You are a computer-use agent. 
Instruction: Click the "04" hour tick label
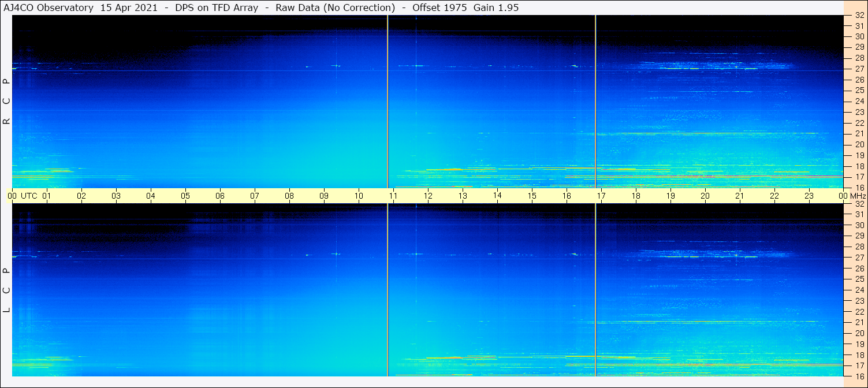point(151,196)
